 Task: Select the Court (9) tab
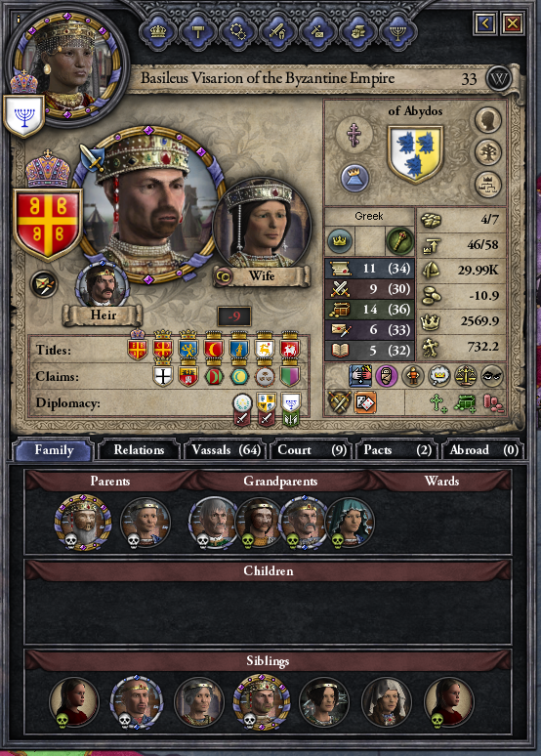pos(312,450)
